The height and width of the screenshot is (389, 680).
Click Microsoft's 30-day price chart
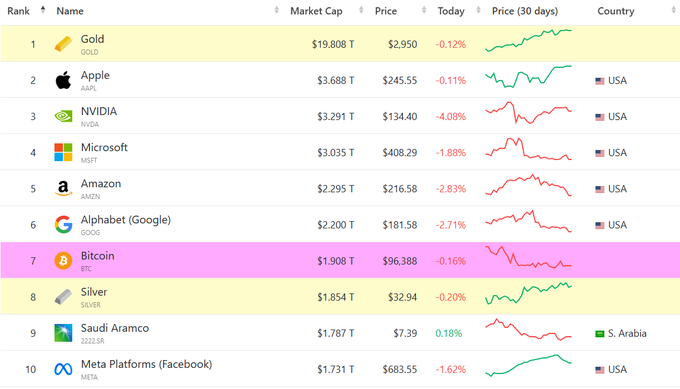point(528,149)
